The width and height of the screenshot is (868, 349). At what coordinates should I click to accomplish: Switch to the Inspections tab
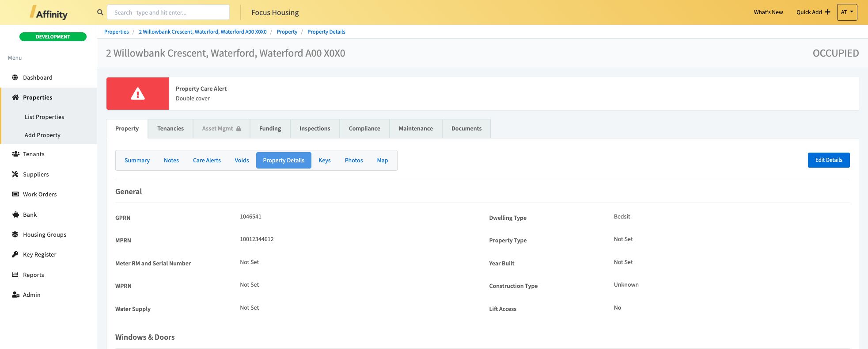click(x=315, y=129)
